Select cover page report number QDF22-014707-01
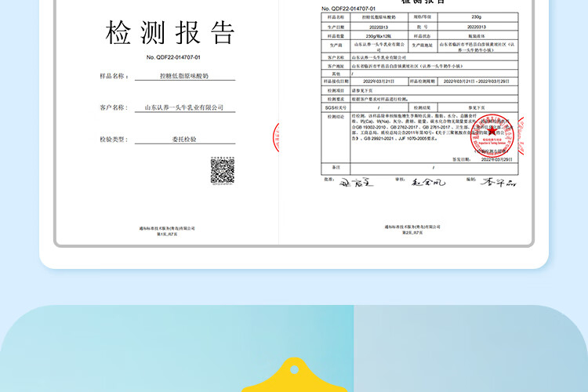The image size is (588, 392). [173, 57]
